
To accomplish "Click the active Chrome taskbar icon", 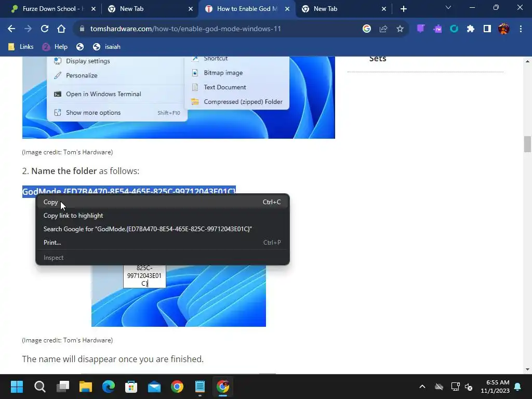I will pyautogui.click(x=223, y=387).
